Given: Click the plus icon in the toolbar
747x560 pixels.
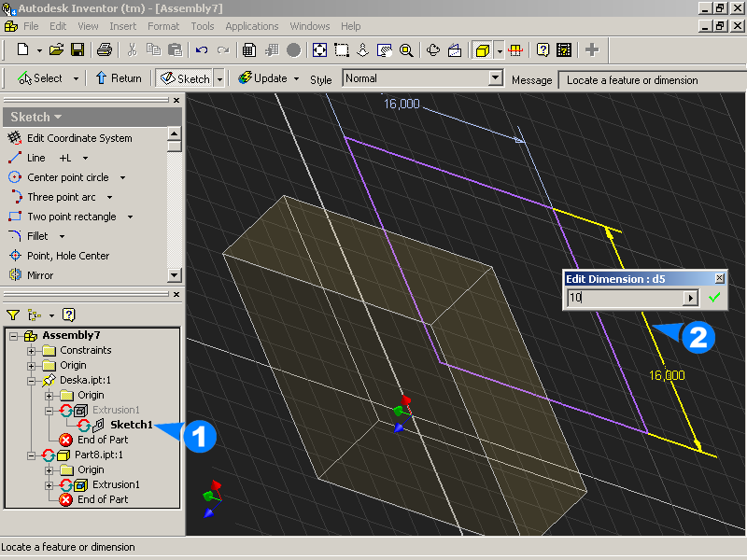Looking at the screenshot, I should pyautogui.click(x=592, y=49).
